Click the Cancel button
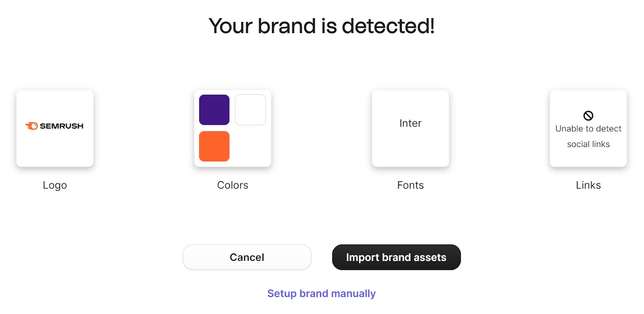This screenshot has height=314, width=644. click(247, 257)
